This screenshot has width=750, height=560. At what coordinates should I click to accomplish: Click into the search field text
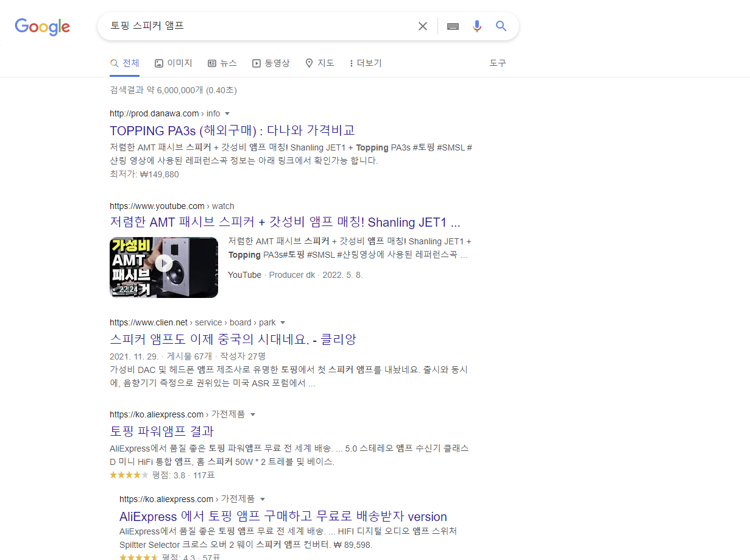[147, 26]
